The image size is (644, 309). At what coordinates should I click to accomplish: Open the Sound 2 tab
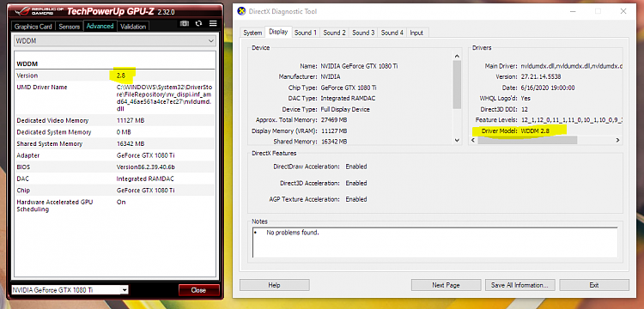[334, 33]
